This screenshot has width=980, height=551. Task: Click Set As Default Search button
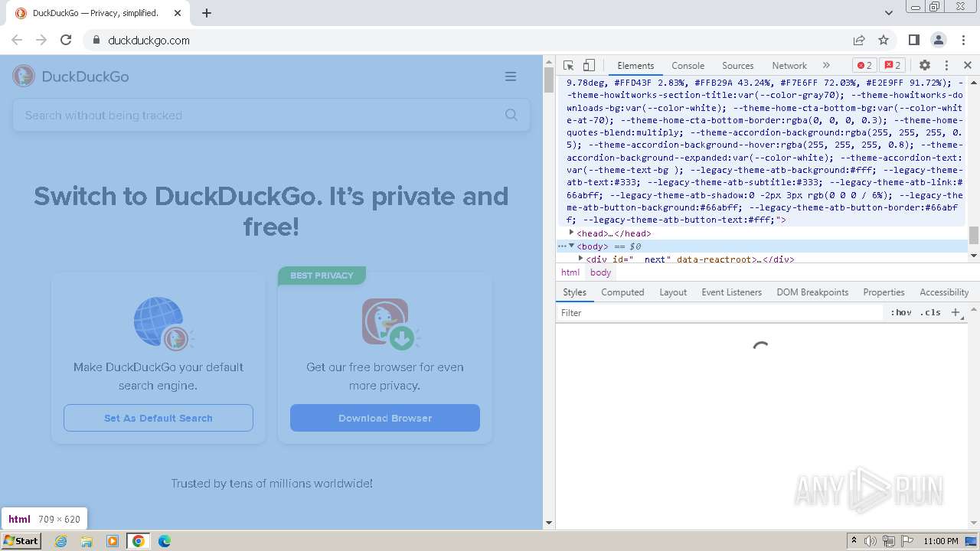[x=158, y=418]
